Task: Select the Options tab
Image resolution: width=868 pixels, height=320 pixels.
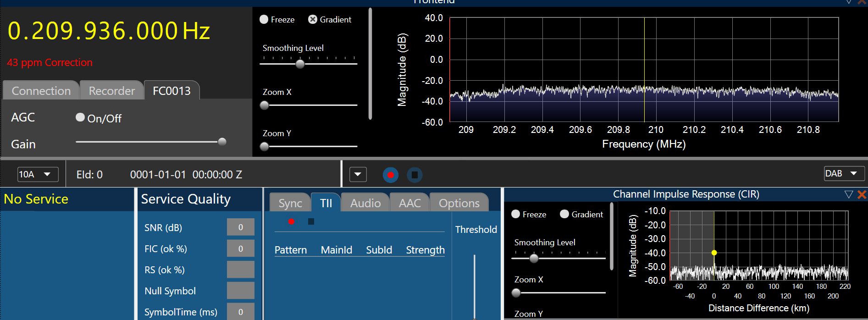Action: tap(459, 203)
